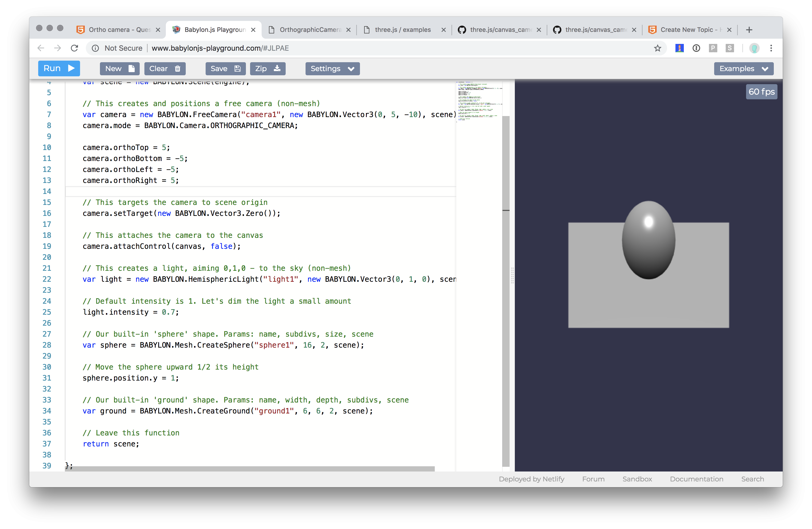This screenshot has width=812, height=529.
Task: Close the Babylon.js Playground tab
Action: point(253,30)
